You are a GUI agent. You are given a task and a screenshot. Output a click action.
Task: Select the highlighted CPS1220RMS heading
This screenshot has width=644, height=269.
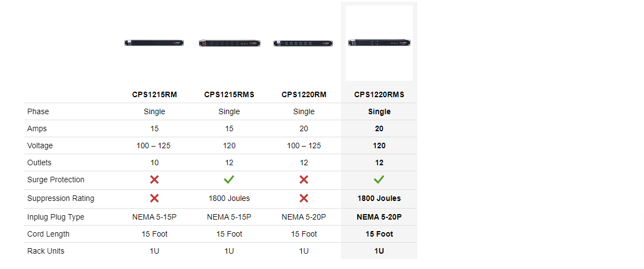click(x=379, y=94)
